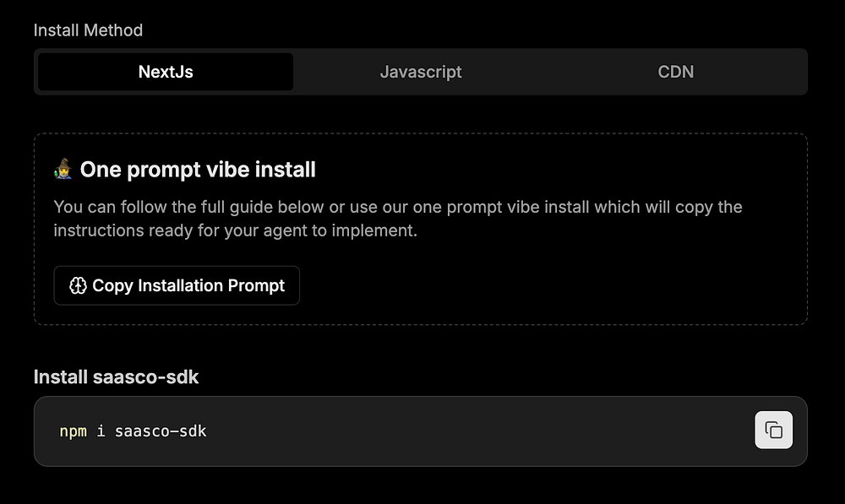Screen dimensions: 845x504
Task: Click the word "vibe" in the main heading
Action: click(x=226, y=170)
